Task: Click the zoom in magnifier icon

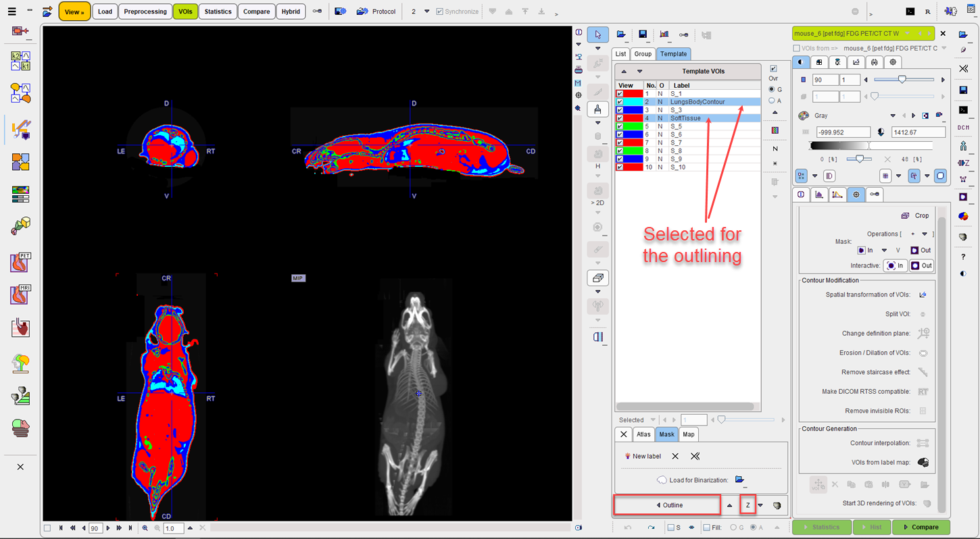Action: pyautogui.click(x=145, y=528)
